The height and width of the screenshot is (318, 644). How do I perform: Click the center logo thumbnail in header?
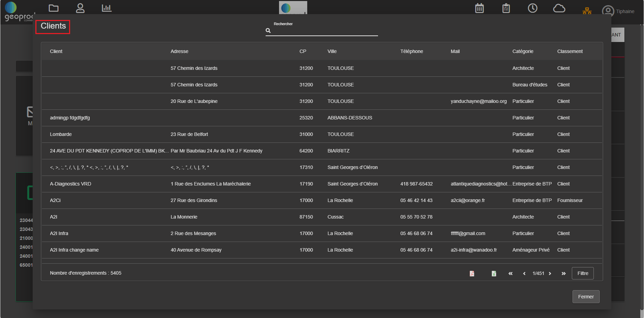click(293, 8)
